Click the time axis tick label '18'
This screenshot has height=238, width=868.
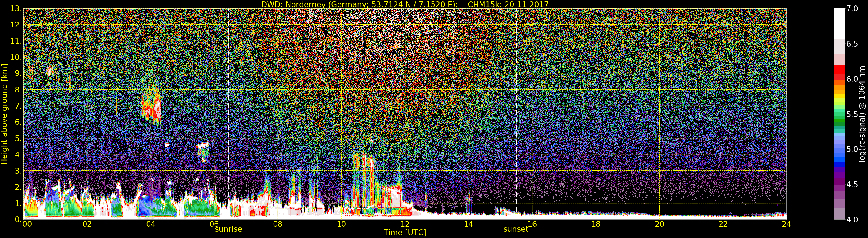coord(596,224)
